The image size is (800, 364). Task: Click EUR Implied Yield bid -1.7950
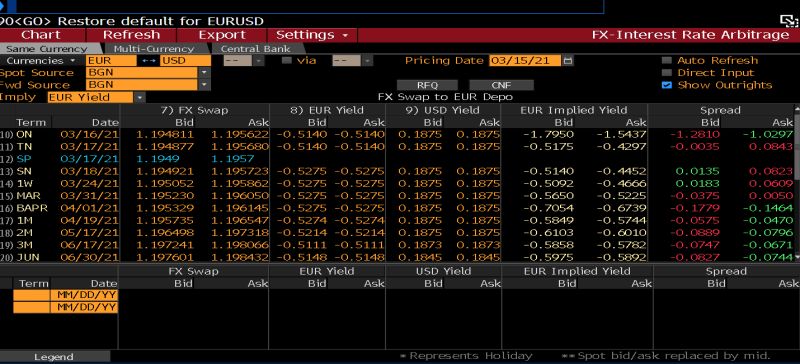point(548,135)
